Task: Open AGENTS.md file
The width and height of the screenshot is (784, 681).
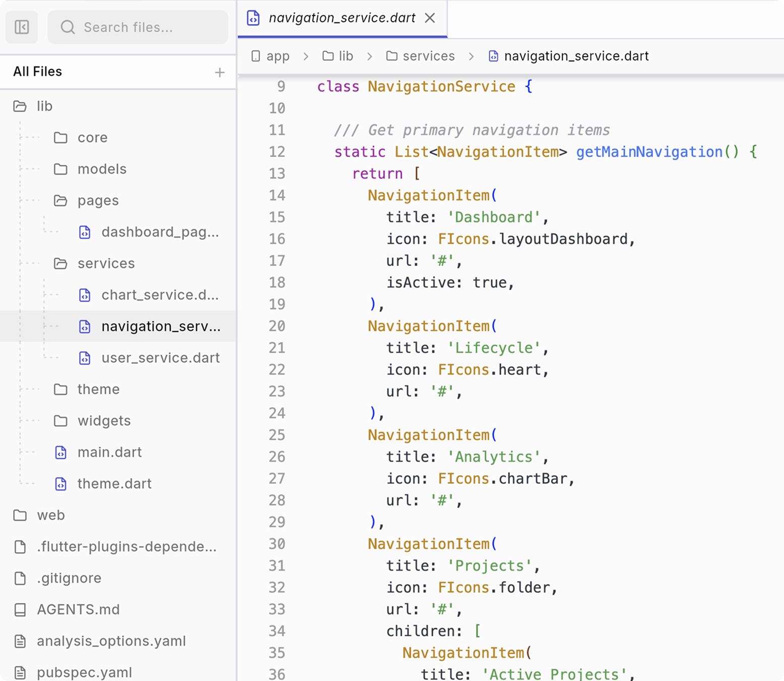Action: click(x=118, y=609)
